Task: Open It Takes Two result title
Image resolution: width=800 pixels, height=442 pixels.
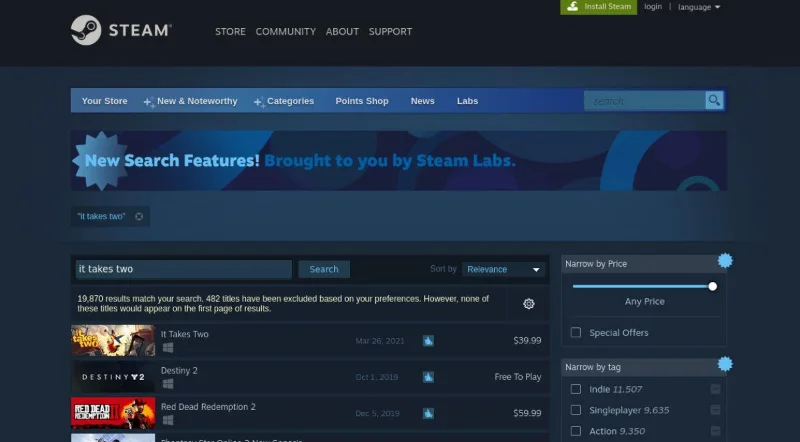Action: click(185, 334)
